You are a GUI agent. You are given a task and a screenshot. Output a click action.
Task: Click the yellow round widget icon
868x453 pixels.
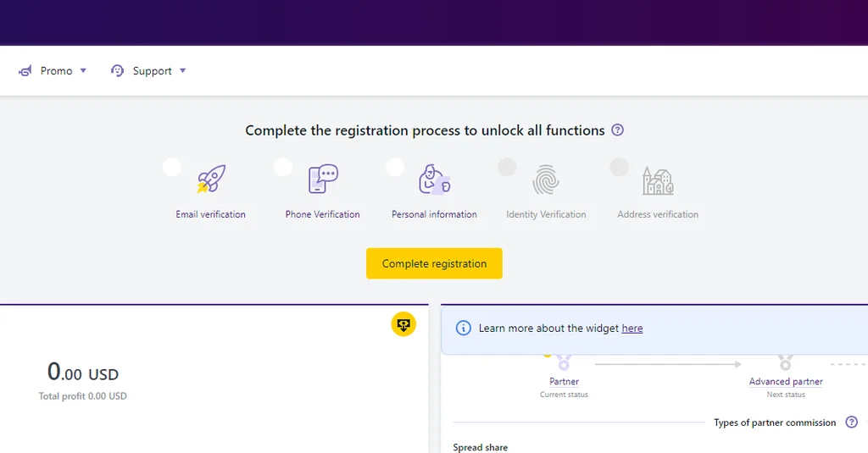[x=403, y=324]
